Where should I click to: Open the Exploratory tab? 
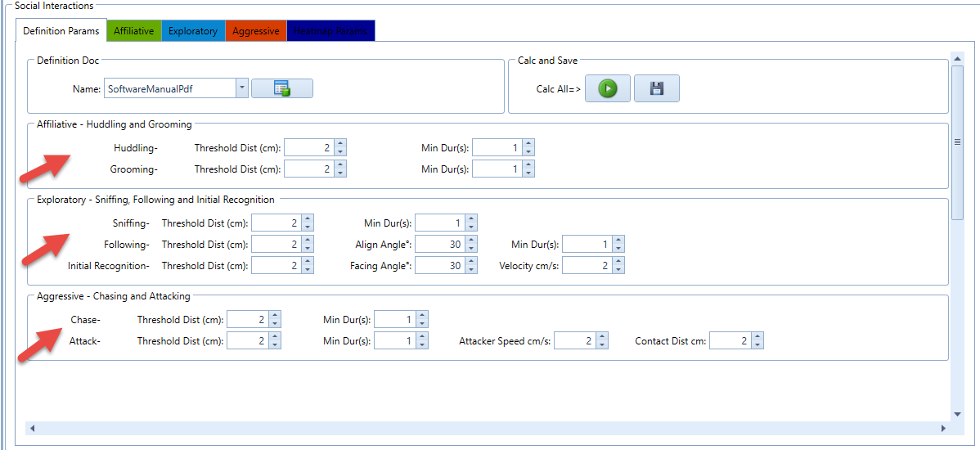click(x=193, y=31)
